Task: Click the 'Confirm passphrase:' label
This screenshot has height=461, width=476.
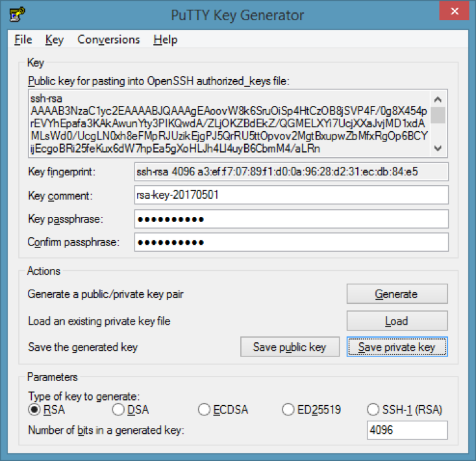Action: point(73,242)
